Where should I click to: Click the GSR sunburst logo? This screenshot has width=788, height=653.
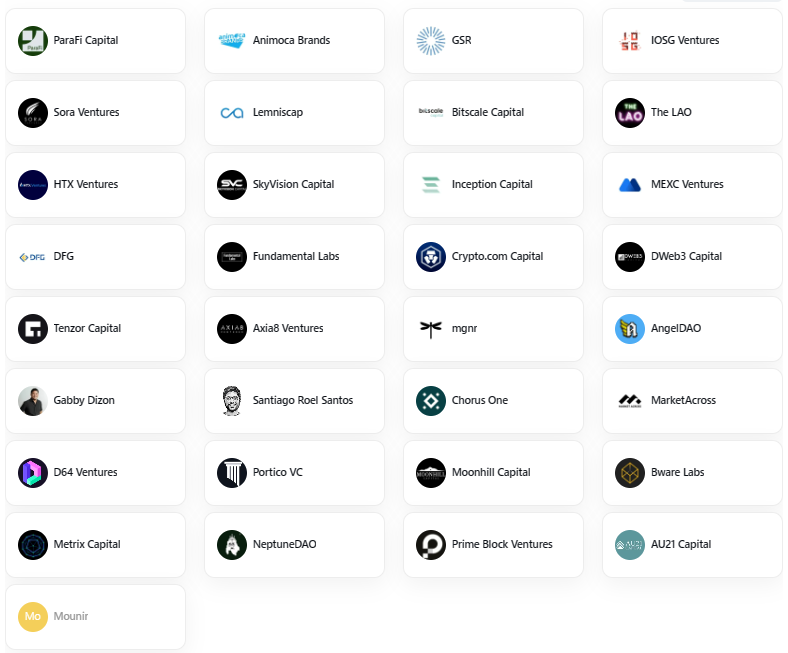(x=431, y=41)
